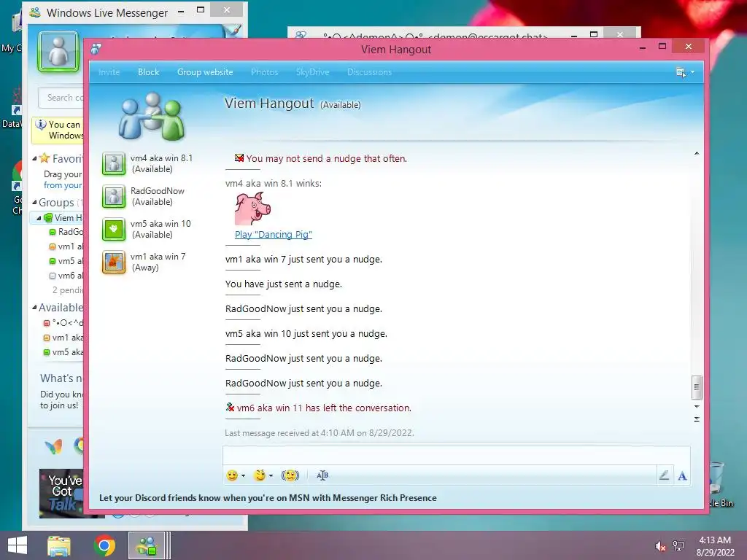Click Photos in conversation toolbar
Image resolution: width=747 pixels, height=560 pixels.
[264, 72]
